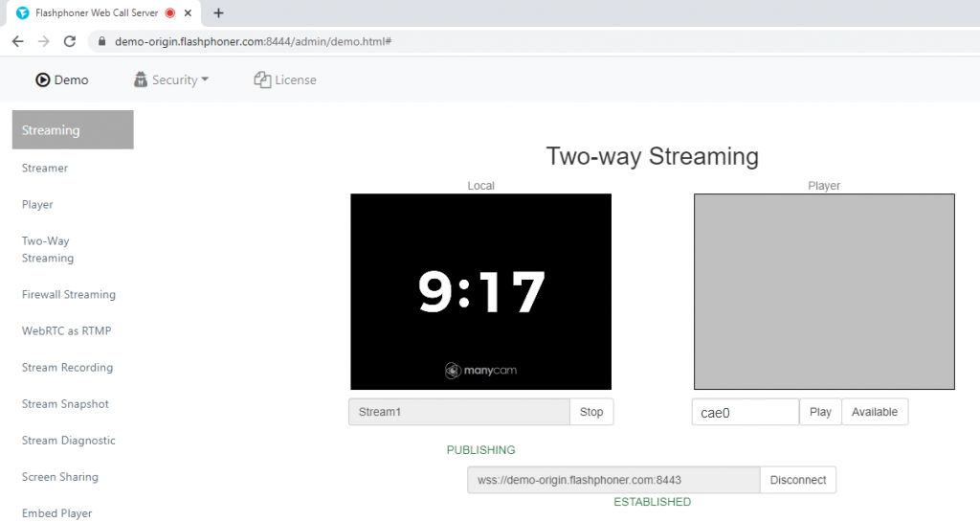The image size is (980, 522).
Task: Click the browser address bar URL
Action: tap(253, 42)
